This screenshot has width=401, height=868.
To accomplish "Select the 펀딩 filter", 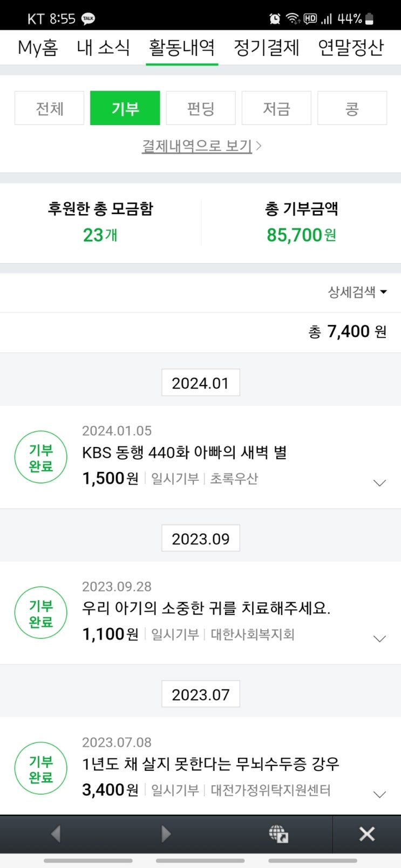I will point(201,108).
